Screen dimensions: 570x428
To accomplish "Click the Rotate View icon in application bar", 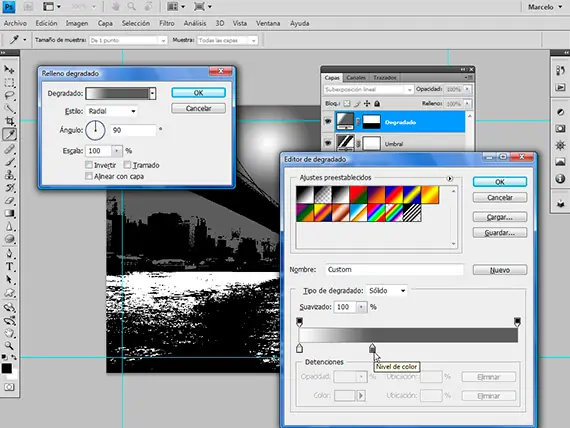I will 148,7.
